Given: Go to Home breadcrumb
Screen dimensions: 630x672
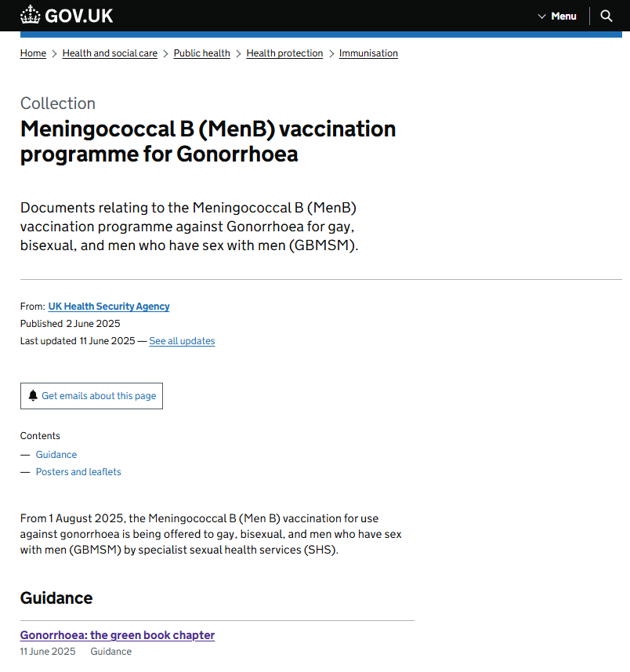Looking at the screenshot, I should pos(33,53).
